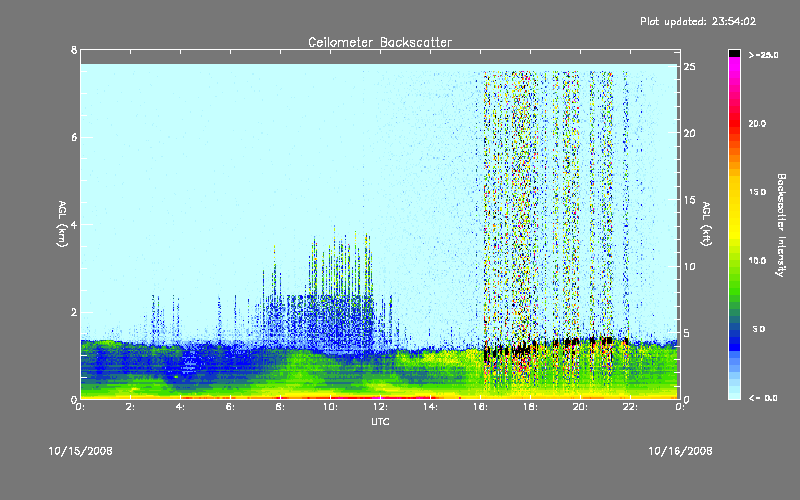This screenshot has width=800, height=500.
Task: Select the "12:" hour tick on UTC axis
Action: [380, 407]
